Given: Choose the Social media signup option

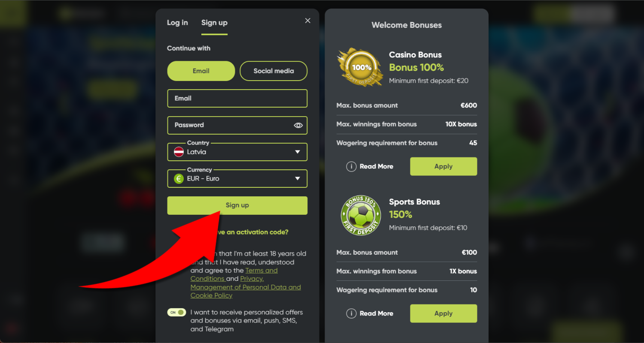Looking at the screenshot, I should (273, 71).
